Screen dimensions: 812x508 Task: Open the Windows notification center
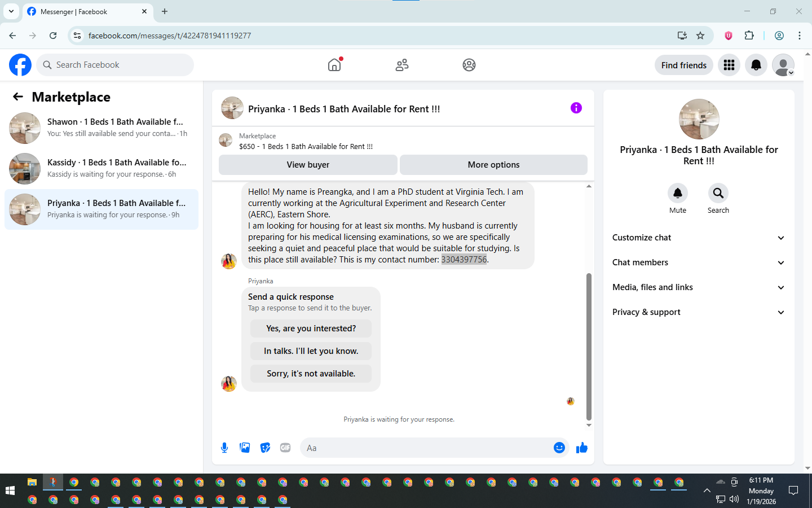pyautogui.click(x=793, y=491)
